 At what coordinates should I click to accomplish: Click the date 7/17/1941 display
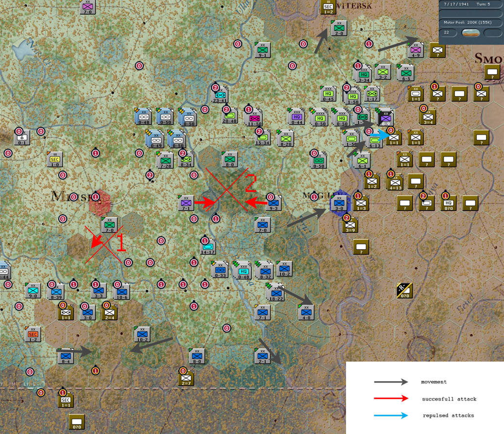tap(456, 4)
